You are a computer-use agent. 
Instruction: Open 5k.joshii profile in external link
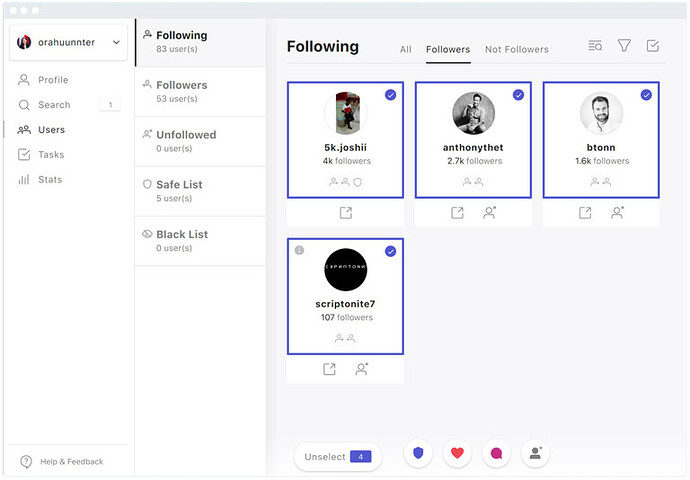(345, 213)
